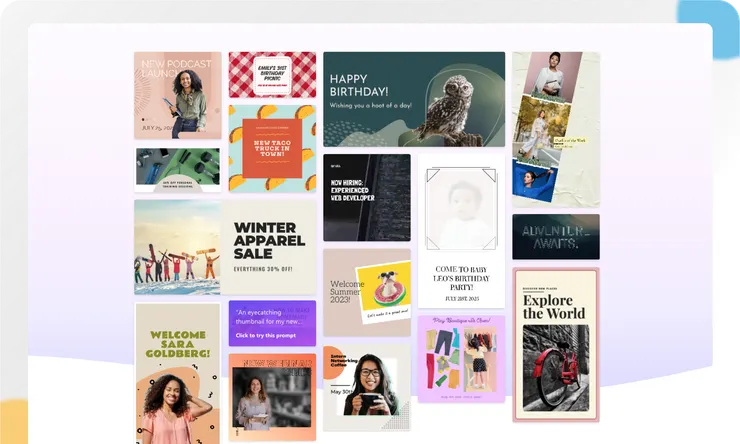This screenshot has height=444, width=740.
Task: Choose the Winter Apparel Sale template
Action: coord(225,247)
